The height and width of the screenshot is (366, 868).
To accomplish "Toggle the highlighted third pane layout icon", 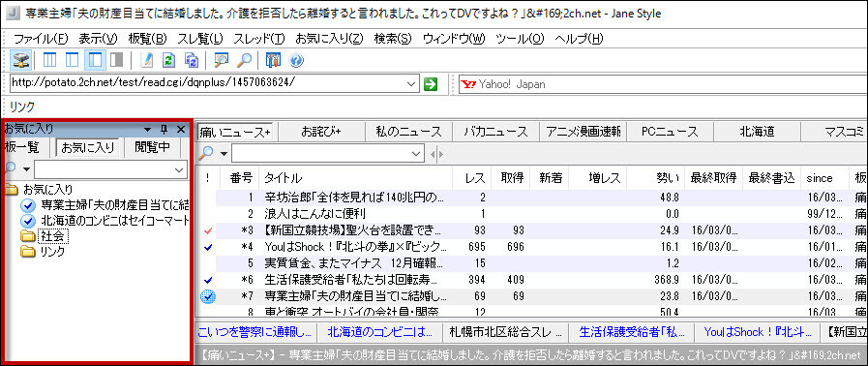I will pos(95,60).
